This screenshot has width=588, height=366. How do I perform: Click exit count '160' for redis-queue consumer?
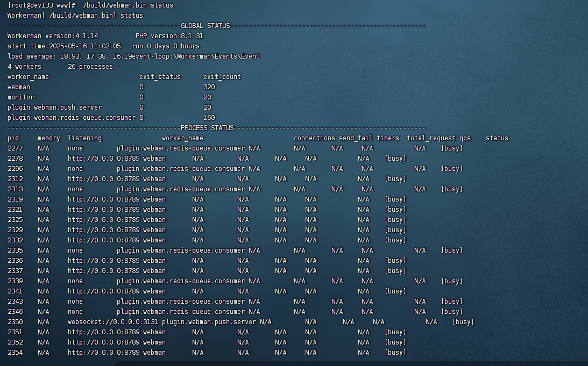(x=209, y=118)
